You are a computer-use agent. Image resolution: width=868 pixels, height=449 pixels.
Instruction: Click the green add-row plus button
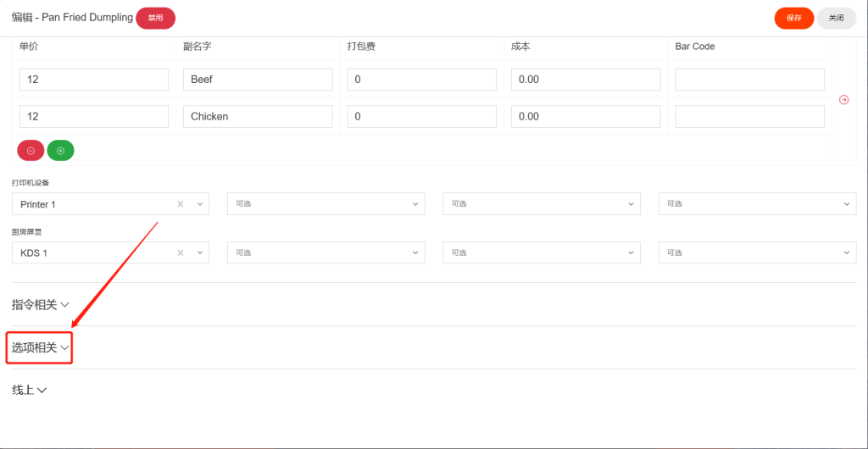(x=60, y=151)
